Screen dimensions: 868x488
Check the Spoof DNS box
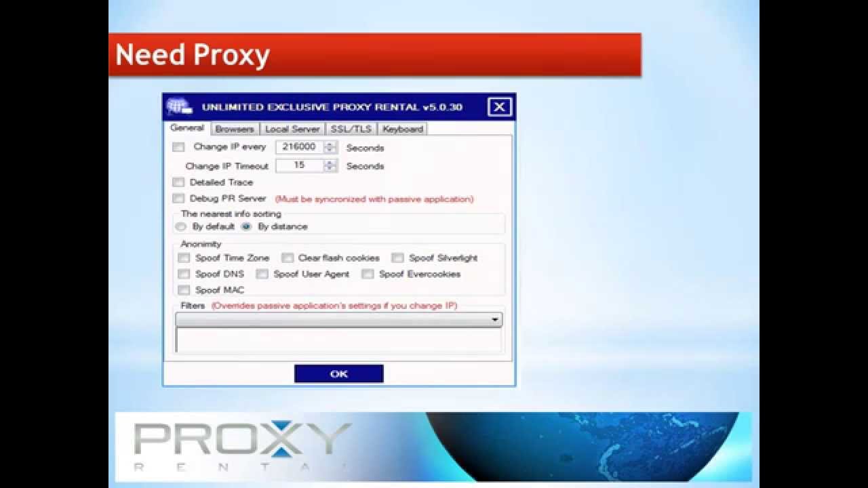tap(184, 274)
